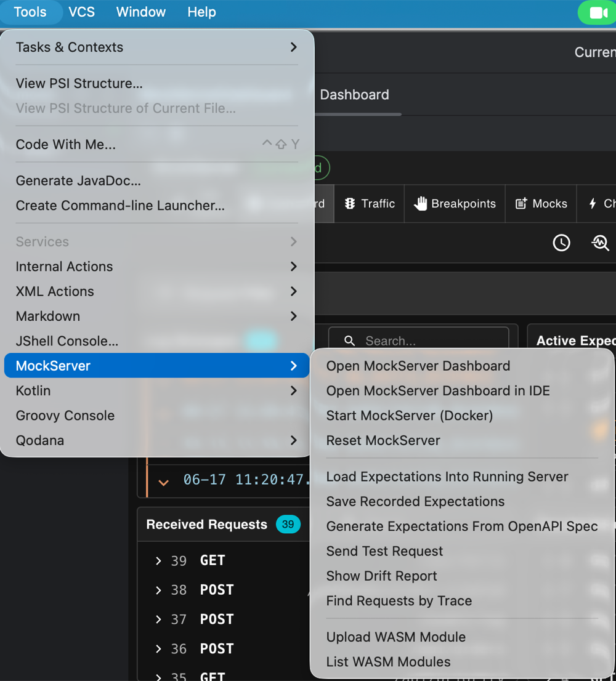Image resolution: width=616 pixels, height=681 pixels.
Task: Click the Mocks list-plus icon
Action: click(x=521, y=203)
